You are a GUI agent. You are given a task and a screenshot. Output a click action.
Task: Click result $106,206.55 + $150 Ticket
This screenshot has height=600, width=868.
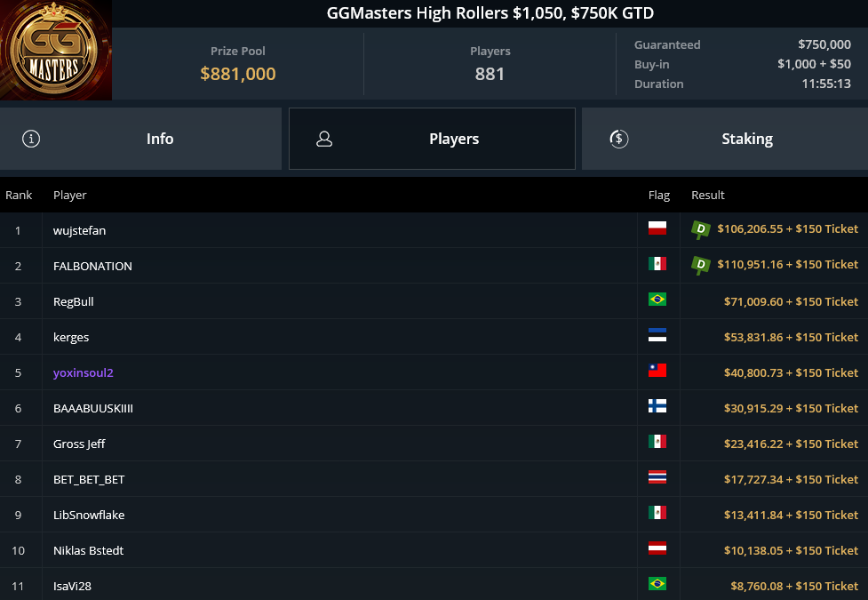point(787,228)
